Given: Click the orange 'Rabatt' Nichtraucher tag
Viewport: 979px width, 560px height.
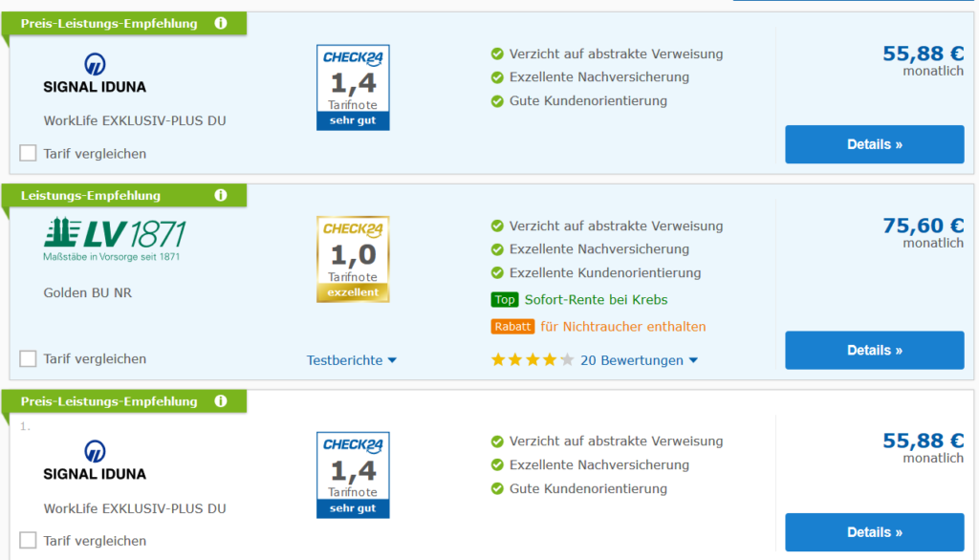Looking at the screenshot, I should pos(512,327).
